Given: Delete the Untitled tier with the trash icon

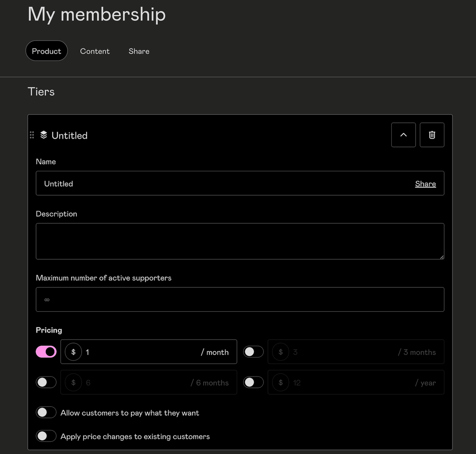Looking at the screenshot, I should click(432, 135).
